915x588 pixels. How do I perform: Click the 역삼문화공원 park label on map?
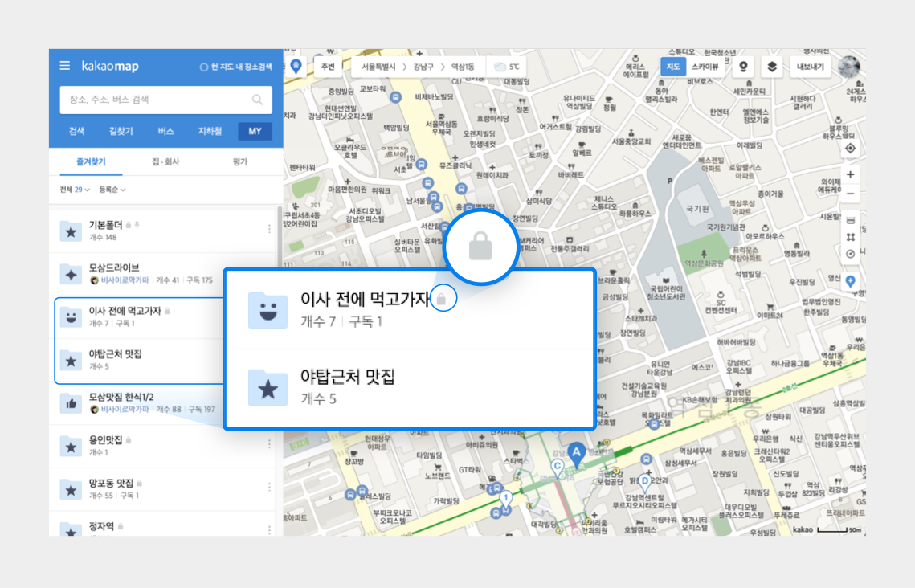click(704, 263)
